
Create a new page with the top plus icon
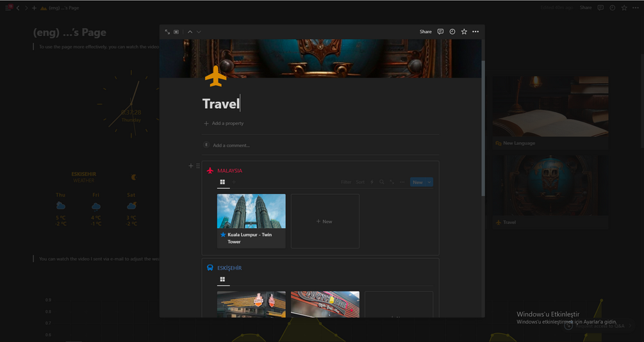34,8
